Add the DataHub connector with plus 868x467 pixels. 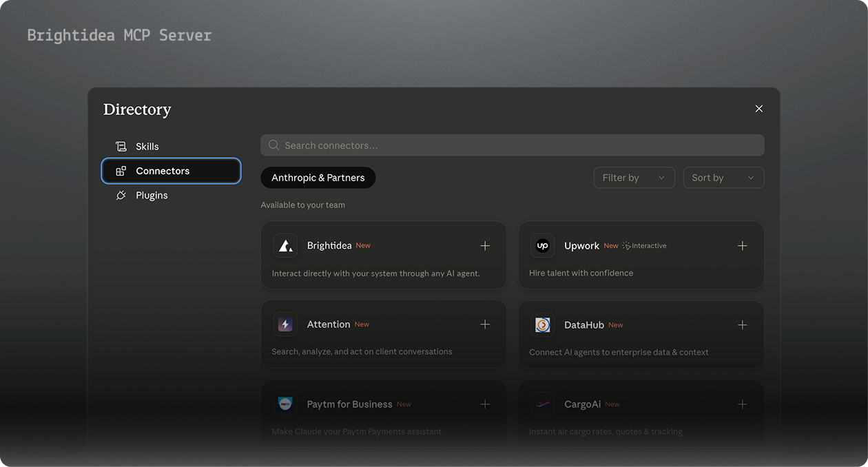pos(742,324)
